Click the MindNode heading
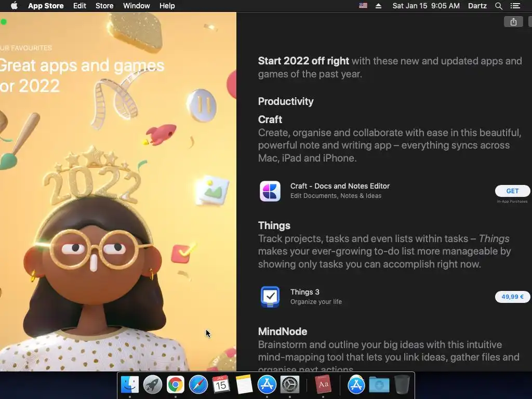 pyautogui.click(x=283, y=331)
